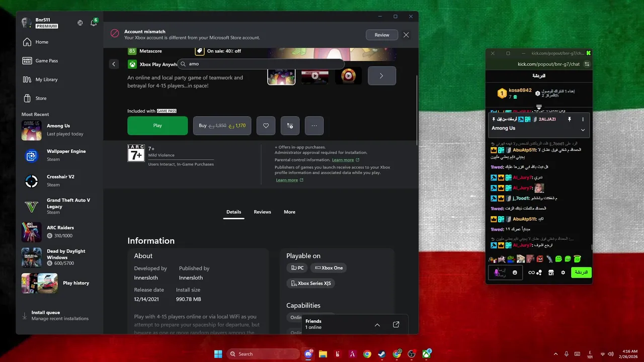Viewport: 644px width, 362px height.
Task: Open the more options ellipsis button
Action: coord(314,126)
